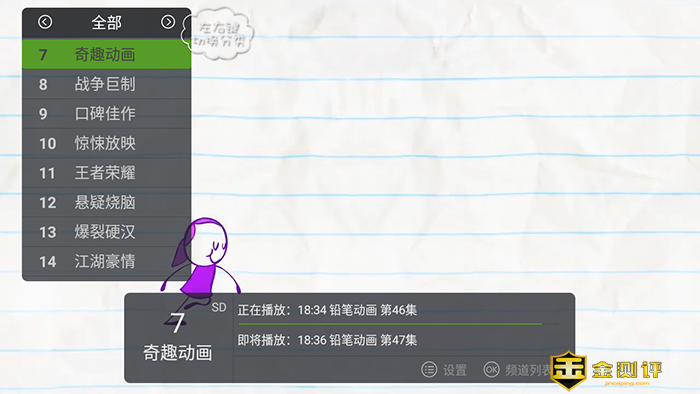Select channel 14 江湖豪情
700x394 pixels.
tap(107, 261)
